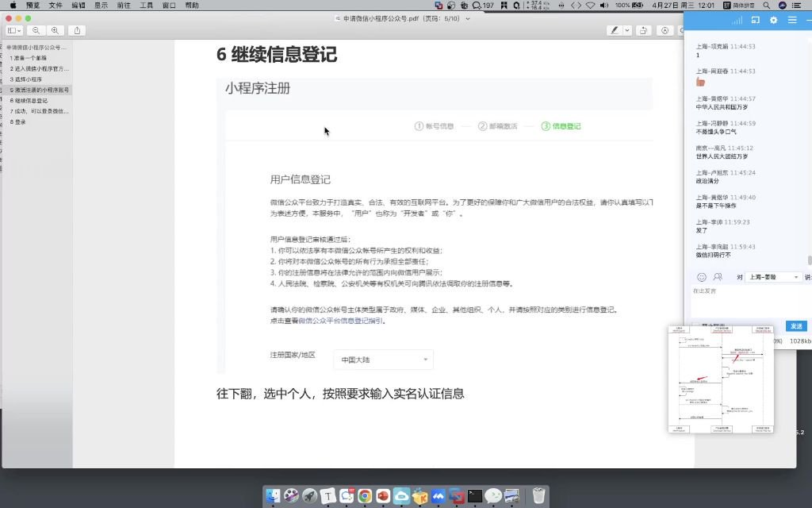
Task: Click the zoom in magnifier in Preview toolbar
Action: point(55,31)
